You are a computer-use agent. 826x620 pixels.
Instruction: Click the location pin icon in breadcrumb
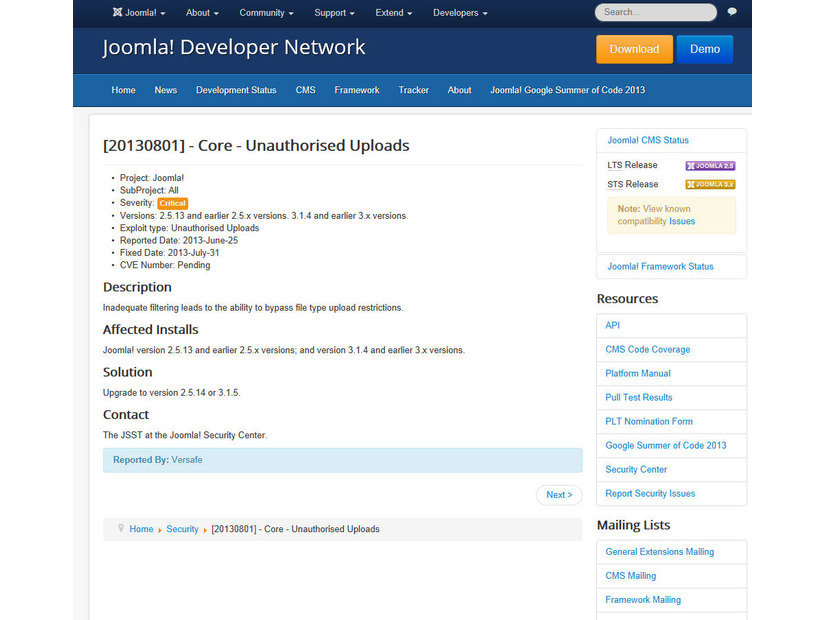[x=121, y=529]
